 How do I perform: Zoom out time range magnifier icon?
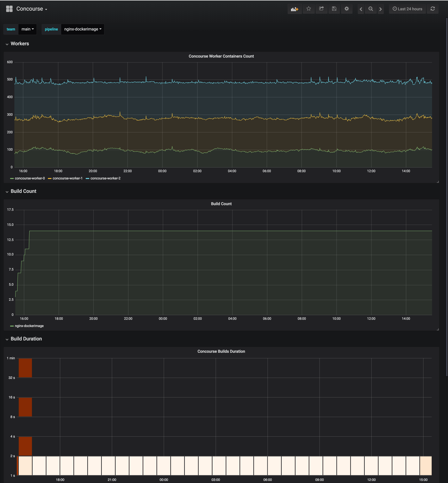click(x=371, y=9)
